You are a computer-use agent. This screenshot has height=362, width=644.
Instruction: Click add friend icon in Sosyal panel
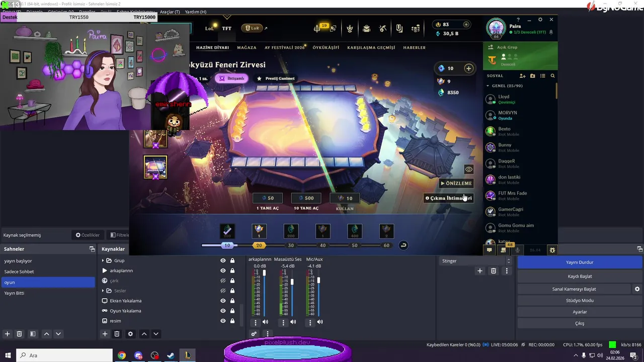click(522, 76)
